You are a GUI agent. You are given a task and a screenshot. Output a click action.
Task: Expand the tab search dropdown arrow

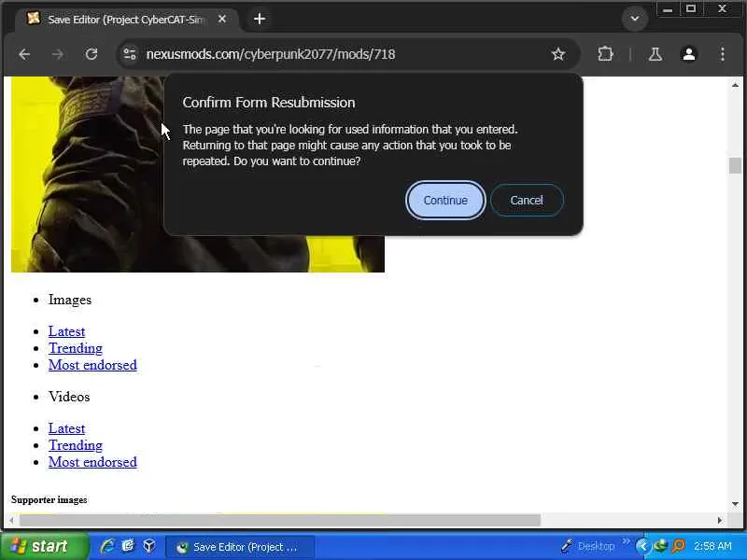click(635, 19)
